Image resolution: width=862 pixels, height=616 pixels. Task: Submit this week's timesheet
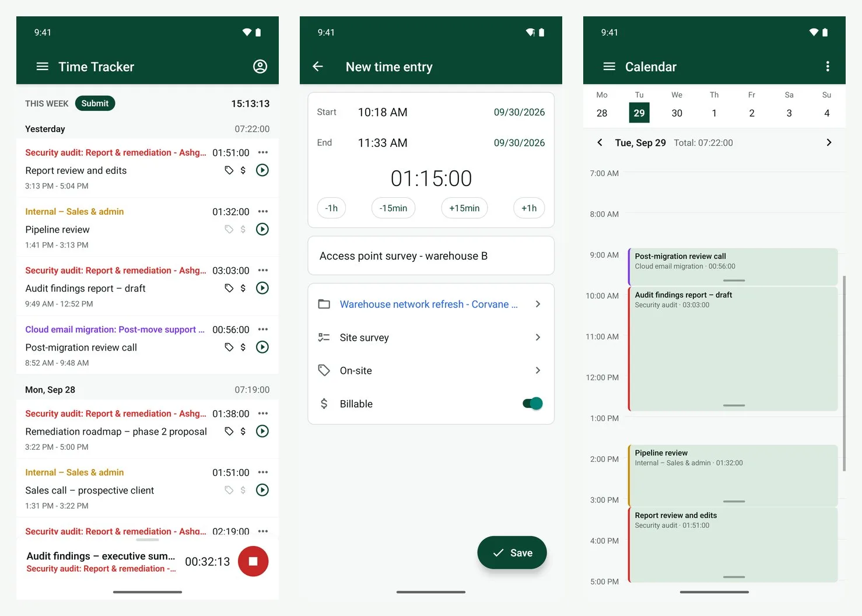pyautogui.click(x=95, y=103)
